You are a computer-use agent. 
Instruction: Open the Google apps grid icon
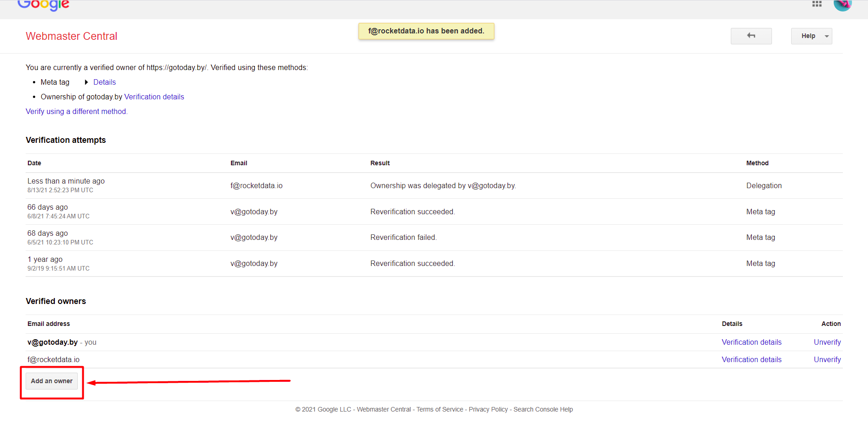click(x=817, y=4)
